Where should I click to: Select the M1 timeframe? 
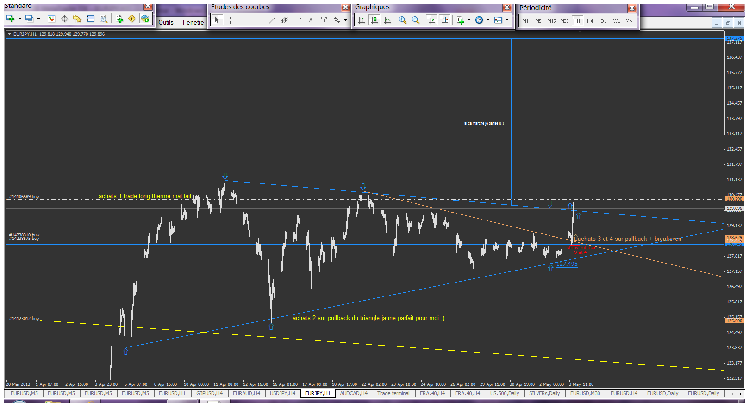[x=525, y=21]
